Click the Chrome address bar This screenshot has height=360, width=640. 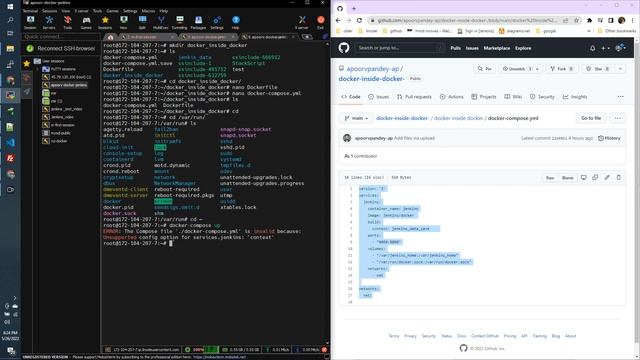tap(467, 20)
